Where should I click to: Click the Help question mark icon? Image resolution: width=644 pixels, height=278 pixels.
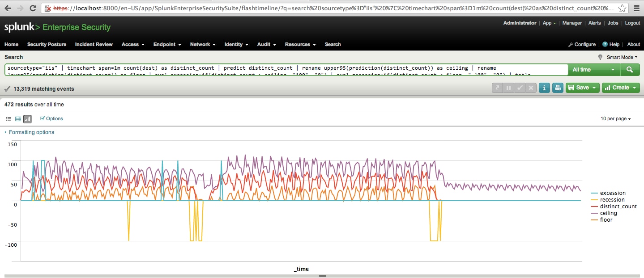click(605, 44)
